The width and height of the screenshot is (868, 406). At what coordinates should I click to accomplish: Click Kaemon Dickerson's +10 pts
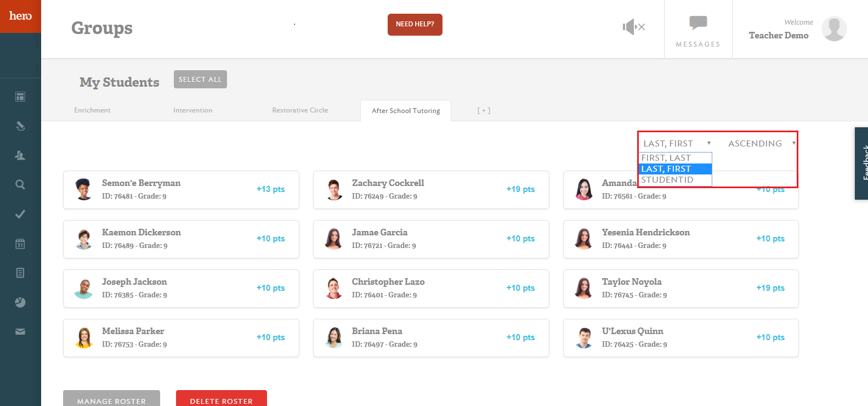pos(271,239)
